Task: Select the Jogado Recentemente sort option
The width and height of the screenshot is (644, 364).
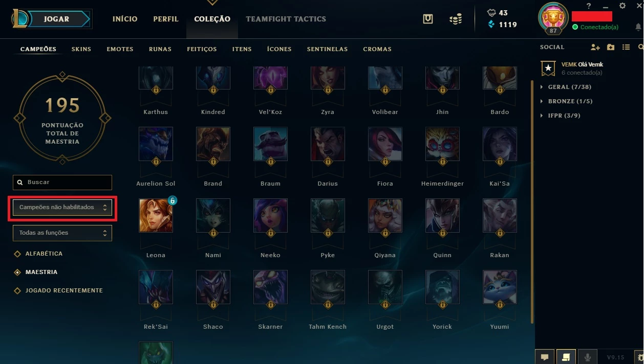Action: pyautogui.click(x=58, y=290)
